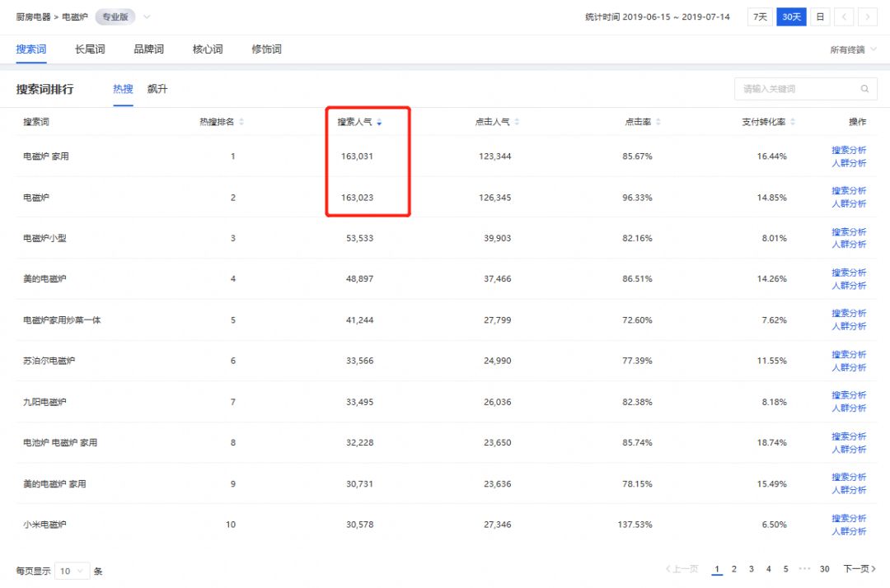
Task: Open 人群分析 for 美的电磁炉
Action: pyautogui.click(x=850, y=285)
